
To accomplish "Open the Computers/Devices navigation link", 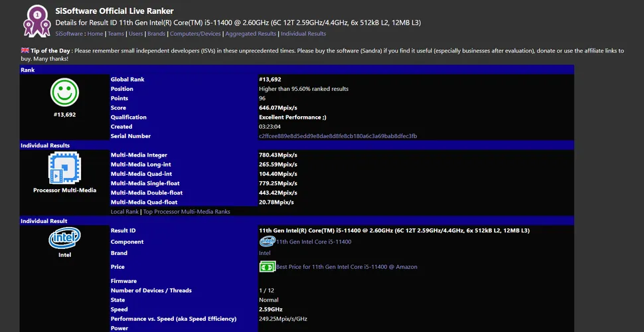I will tap(195, 34).
